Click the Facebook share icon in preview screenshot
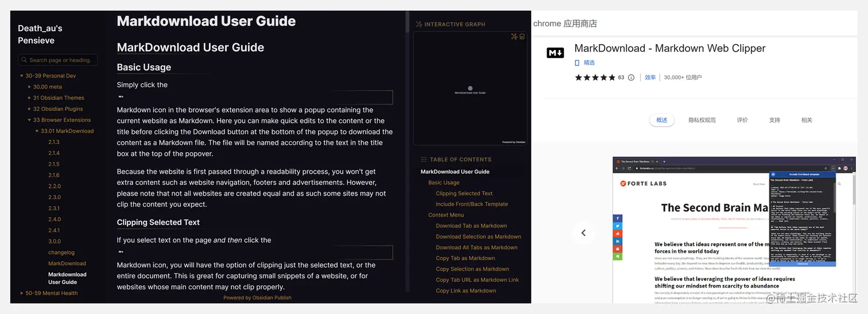 pos(618,218)
